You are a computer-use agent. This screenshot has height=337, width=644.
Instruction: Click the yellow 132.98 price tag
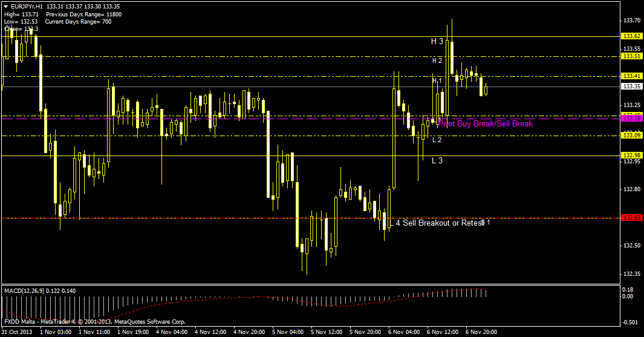tap(631, 155)
